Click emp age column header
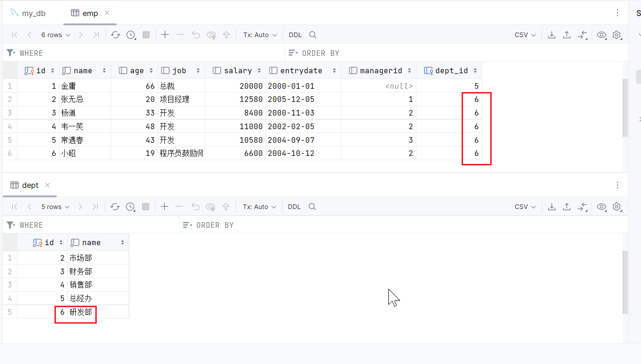Viewport: 641px width, 364px height. coord(134,70)
